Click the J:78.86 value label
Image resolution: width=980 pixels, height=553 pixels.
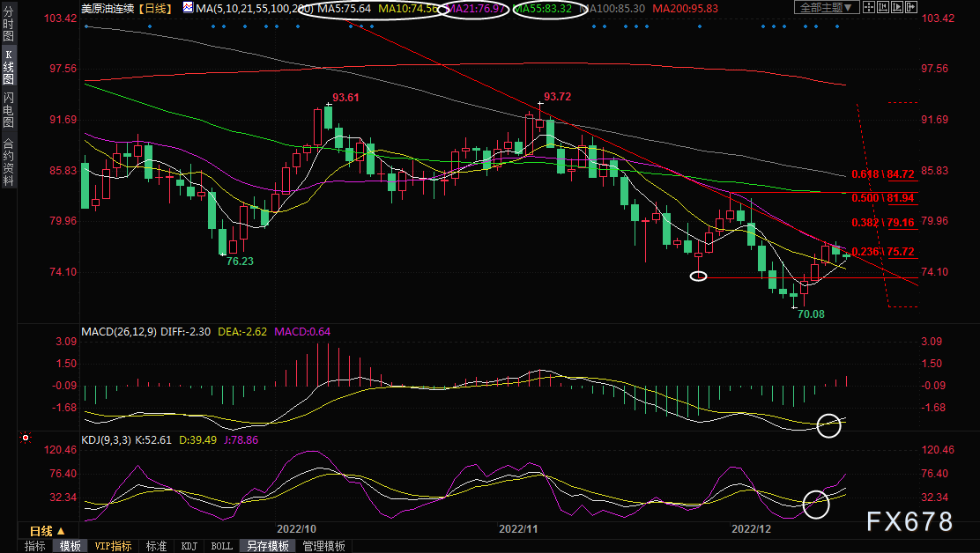241,440
